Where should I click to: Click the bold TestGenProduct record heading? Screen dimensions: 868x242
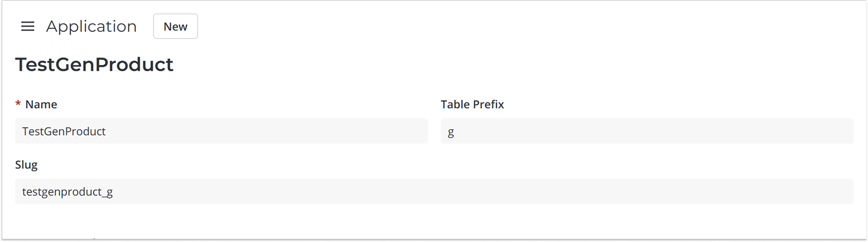94,64
